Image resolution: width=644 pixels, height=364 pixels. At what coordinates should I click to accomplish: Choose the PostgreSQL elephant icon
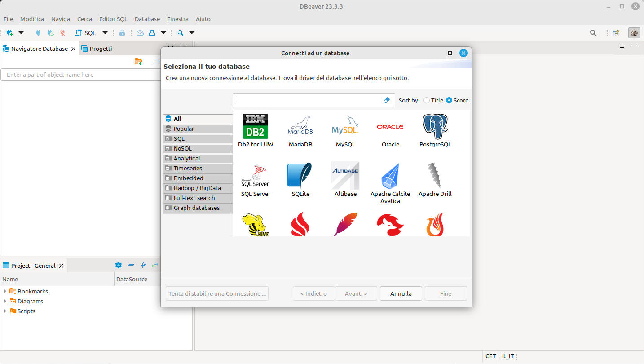435,127
